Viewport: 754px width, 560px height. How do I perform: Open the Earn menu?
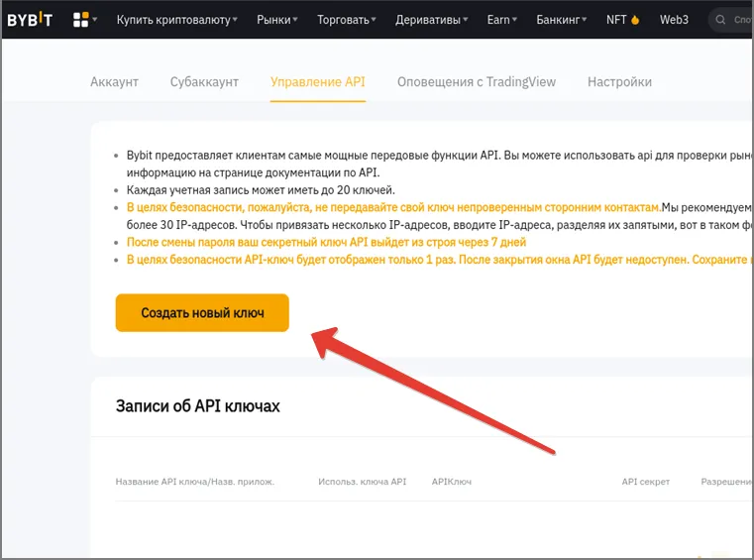502,19
